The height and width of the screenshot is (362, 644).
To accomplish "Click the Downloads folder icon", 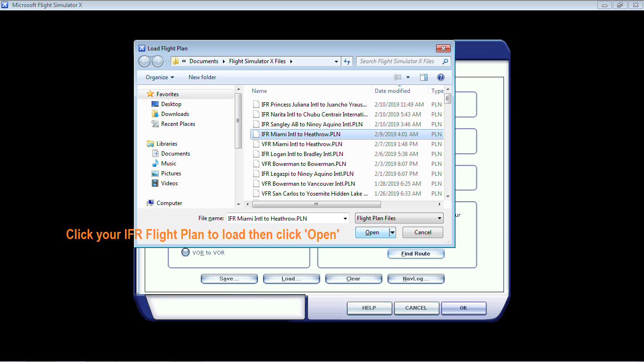I will point(155,114).
